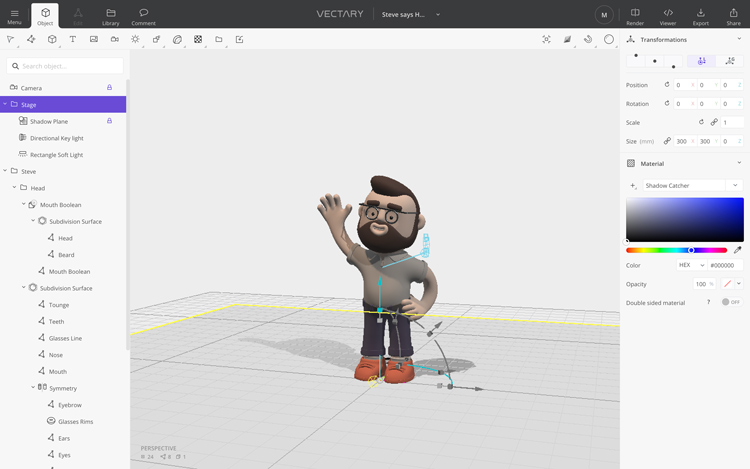Click the import arrow toolbar icon

pyautogui.click(x=240, y=39)
